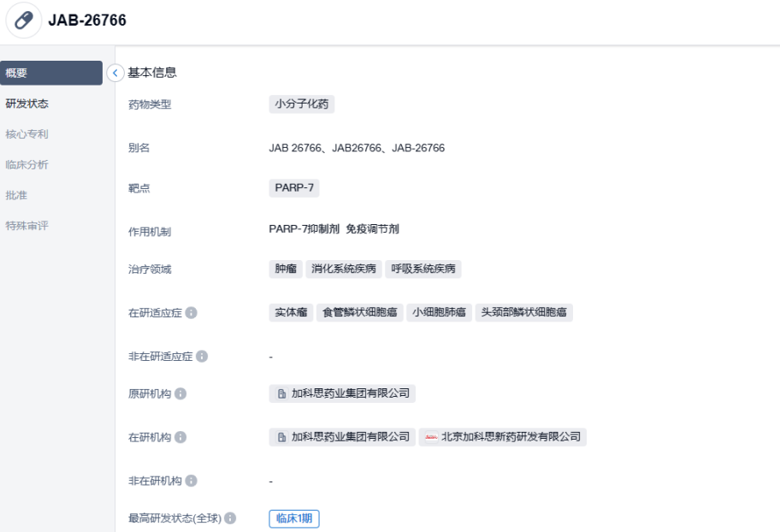Collapse the sidebar with the chevron arrow
780x532 pixels.
[115, 74]
